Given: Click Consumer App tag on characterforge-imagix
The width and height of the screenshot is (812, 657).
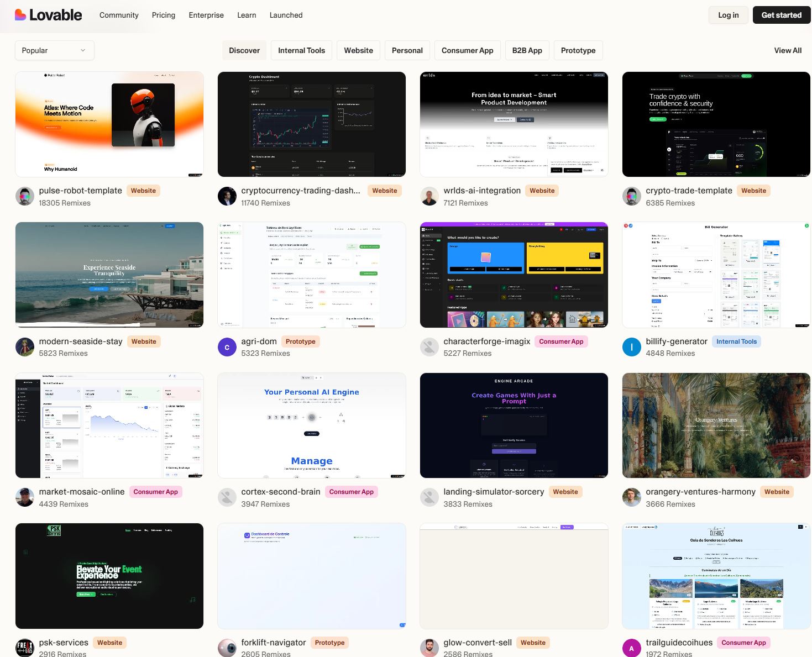Looking at the screenshot, I should [561, 341].
